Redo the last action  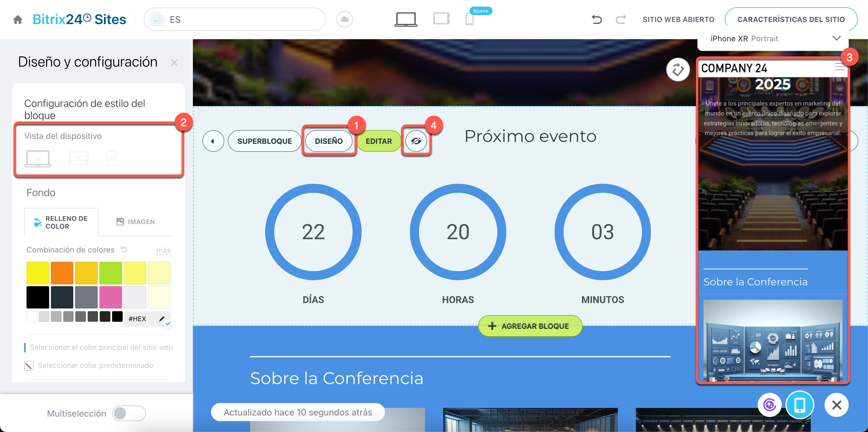point(621,20)
